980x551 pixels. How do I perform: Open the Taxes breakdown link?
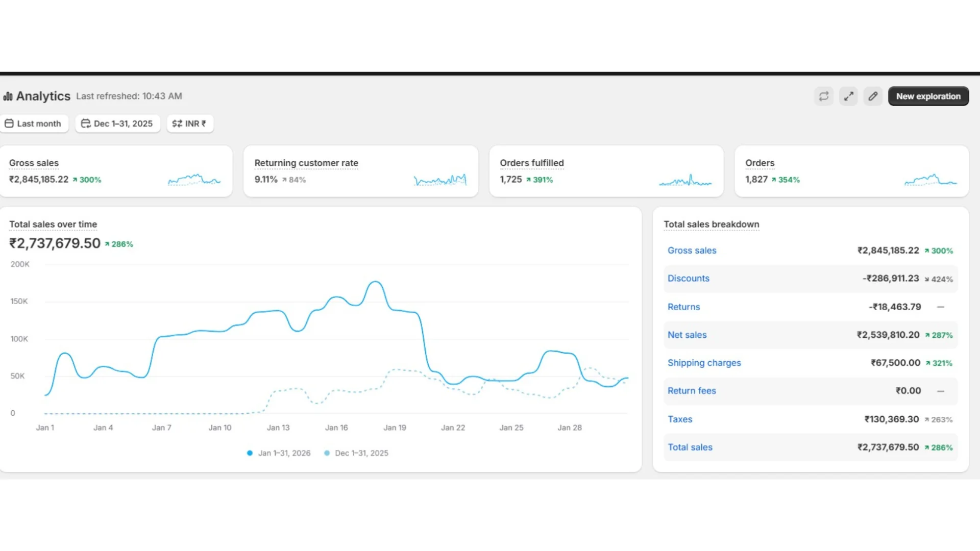click(x=680, y=419)
